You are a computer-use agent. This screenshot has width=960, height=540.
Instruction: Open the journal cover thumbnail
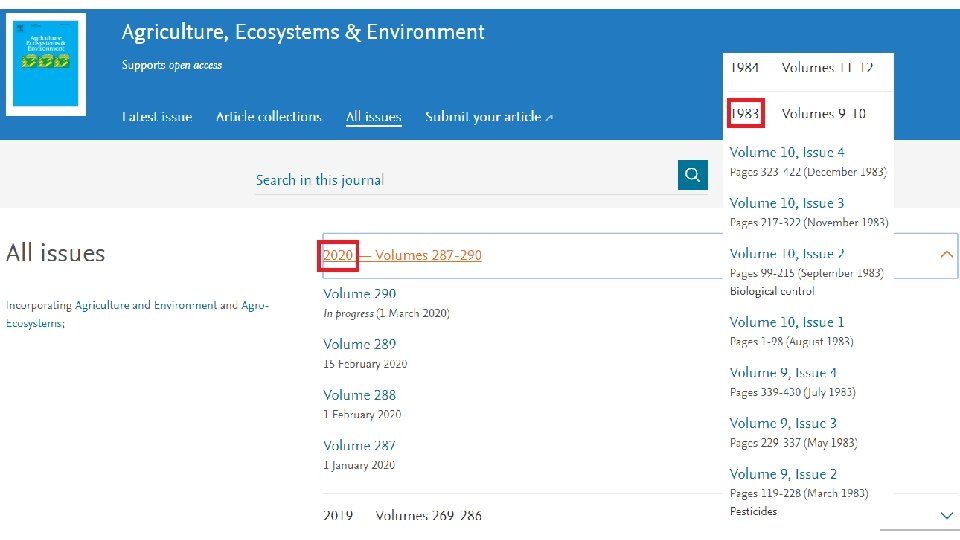click(46, 62)
